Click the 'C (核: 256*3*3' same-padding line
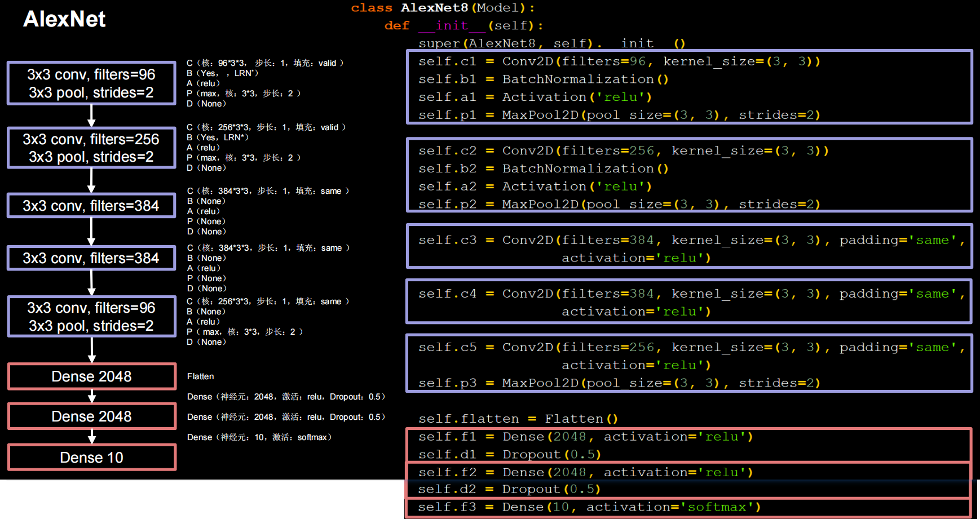Viewport: 980px width, 519px height. pos(268,301)
